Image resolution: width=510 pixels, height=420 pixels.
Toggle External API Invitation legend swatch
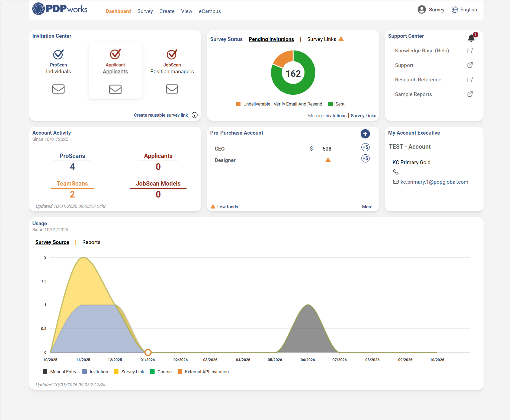pos(180,372)
